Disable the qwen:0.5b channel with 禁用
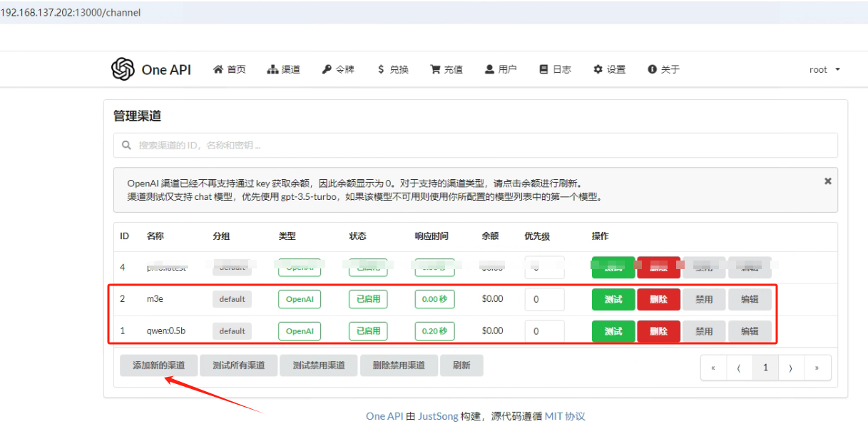868x444 pixels. pyautogui.click(x=704, y=331)
